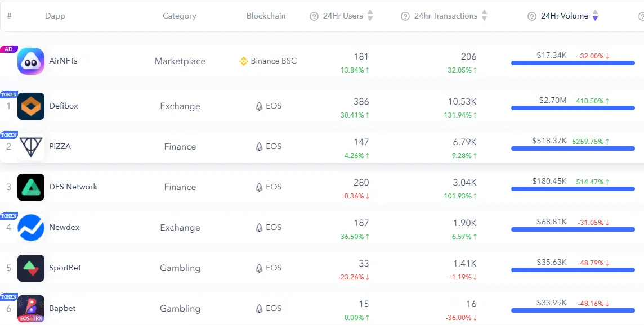Click the Defibox orange cube logo
This screenshot has height=325, width=644.
[x=31, y=106]
